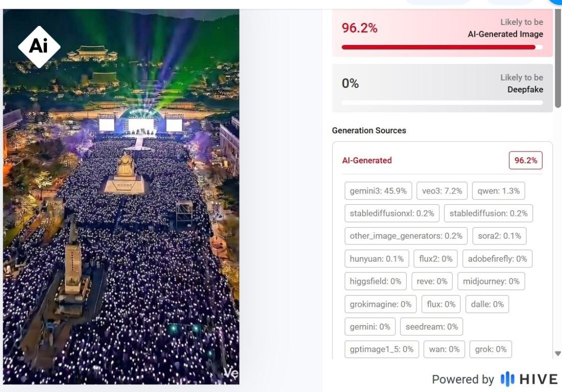Click the AI-Generated section heading

tap(367, 160)
